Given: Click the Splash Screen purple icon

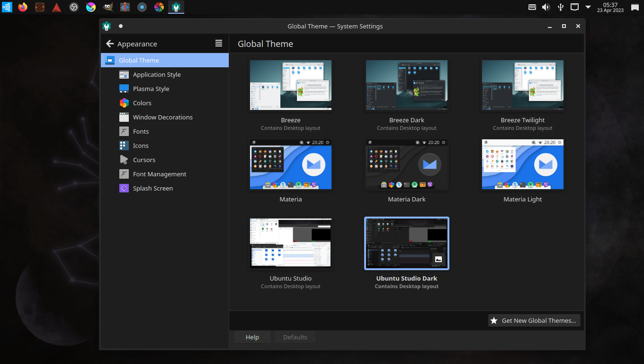Looking at the screenshot, I should pyautogui.click(x=124, y=188).
